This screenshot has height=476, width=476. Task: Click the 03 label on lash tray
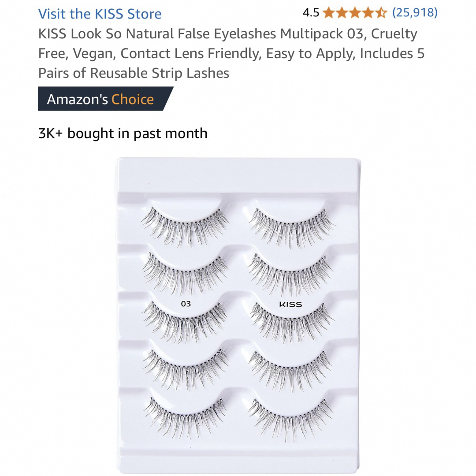[186, 304]
